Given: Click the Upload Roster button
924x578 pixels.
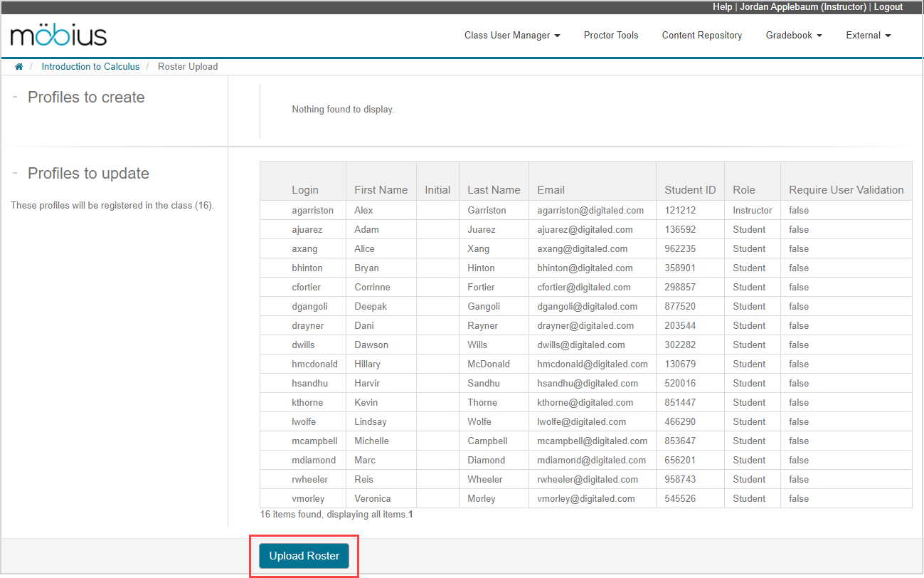Looking at the screenshot, I should (x=304, y=556).
